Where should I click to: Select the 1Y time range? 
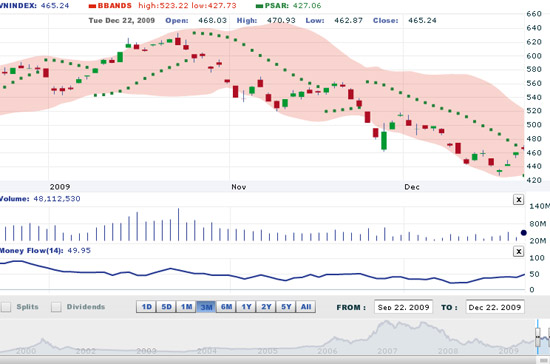pos(246,307)
